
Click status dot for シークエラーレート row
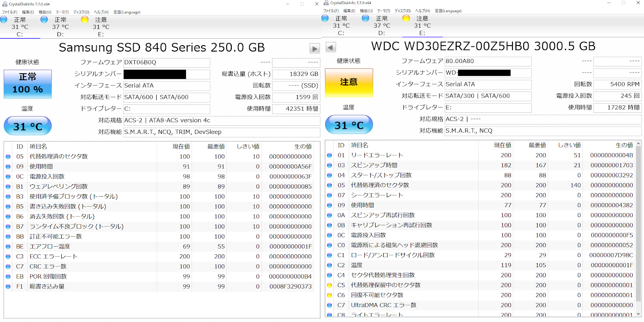[x=329, y=195]
